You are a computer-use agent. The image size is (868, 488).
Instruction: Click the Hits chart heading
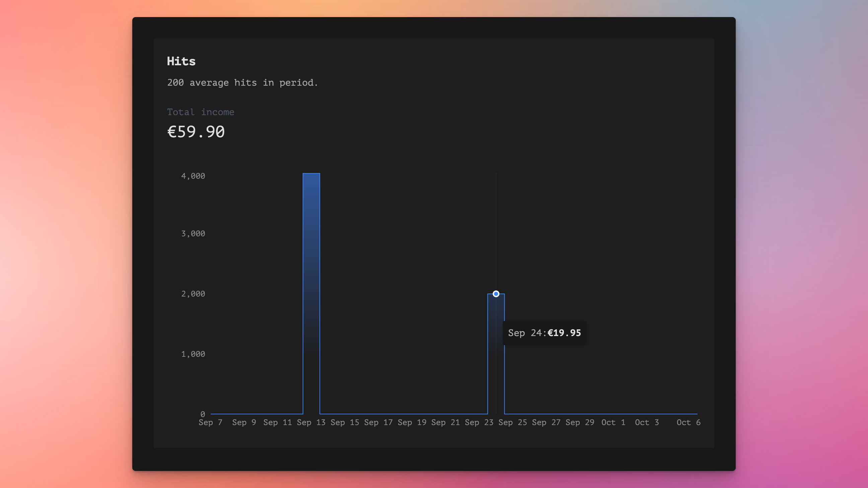pyautogui.click(x=181, y=61)
